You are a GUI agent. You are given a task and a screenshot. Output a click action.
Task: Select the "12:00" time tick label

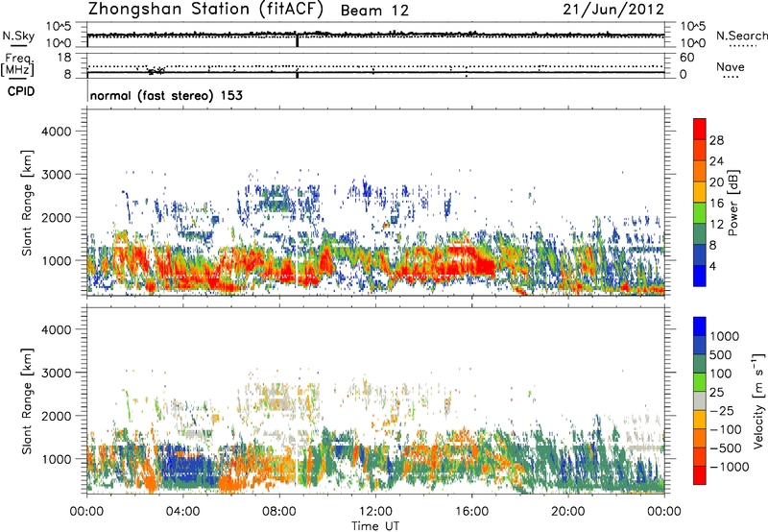375,512
